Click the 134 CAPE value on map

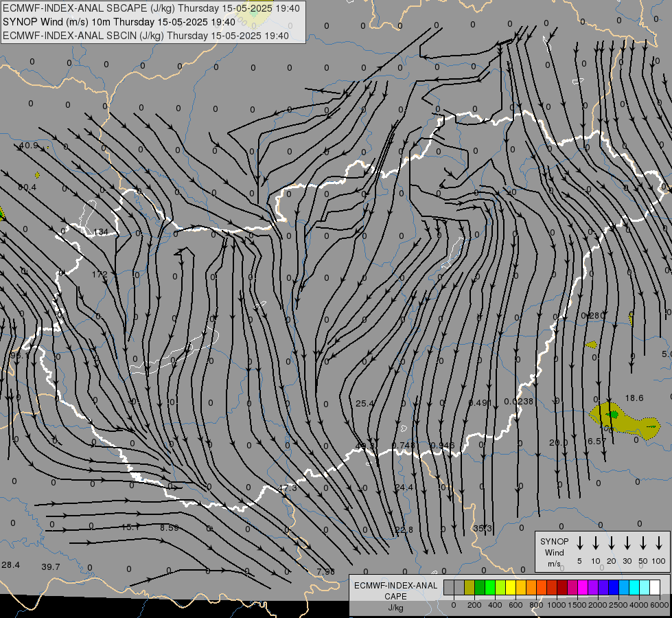pyautogui.click(x=101, y=232)
